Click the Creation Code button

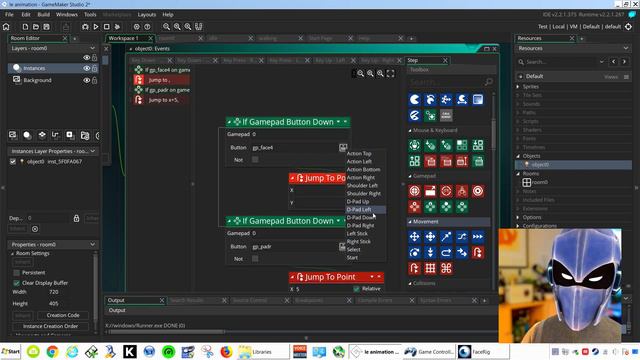tap(63, 315)
